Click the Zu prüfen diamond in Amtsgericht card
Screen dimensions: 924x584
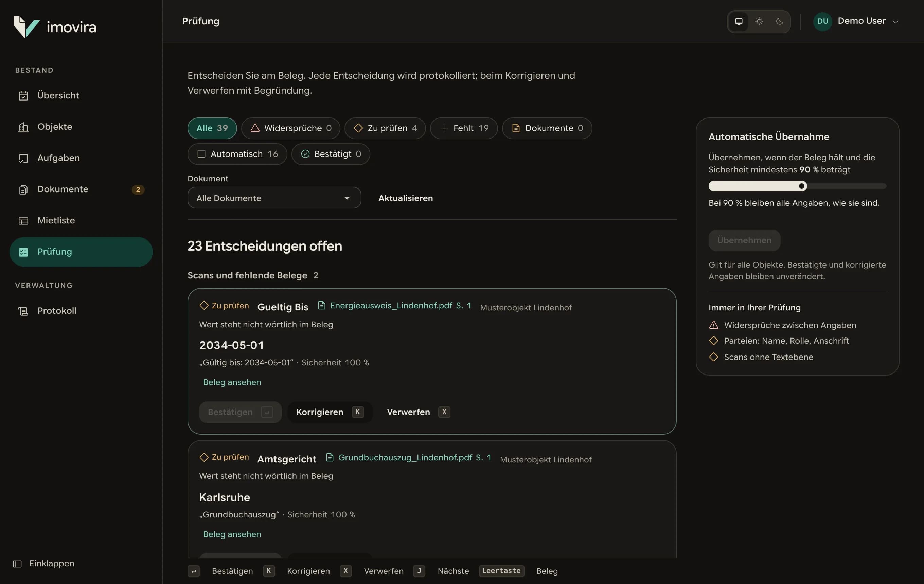click(204, 457)
